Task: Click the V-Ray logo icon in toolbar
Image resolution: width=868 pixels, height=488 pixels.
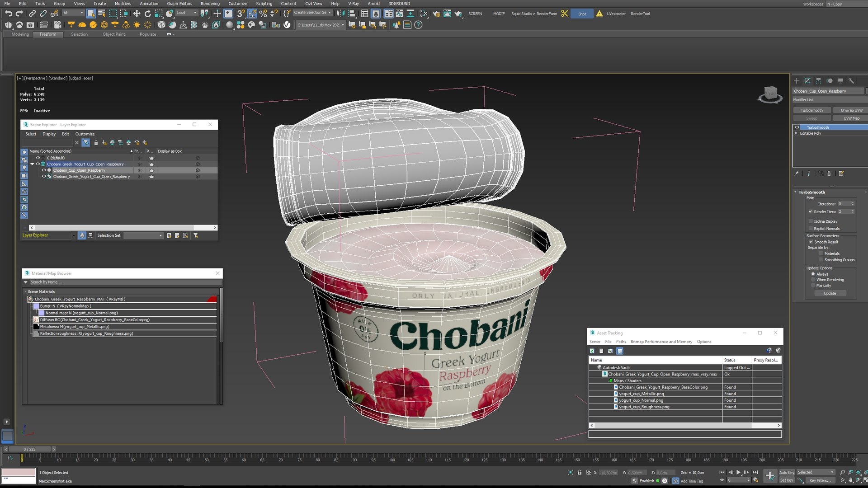Action: click(287, 25)
